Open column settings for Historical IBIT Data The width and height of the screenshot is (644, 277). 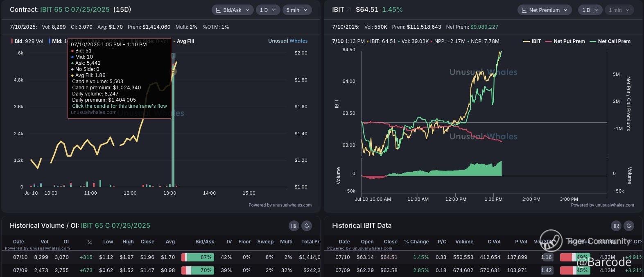pos(616,226)
